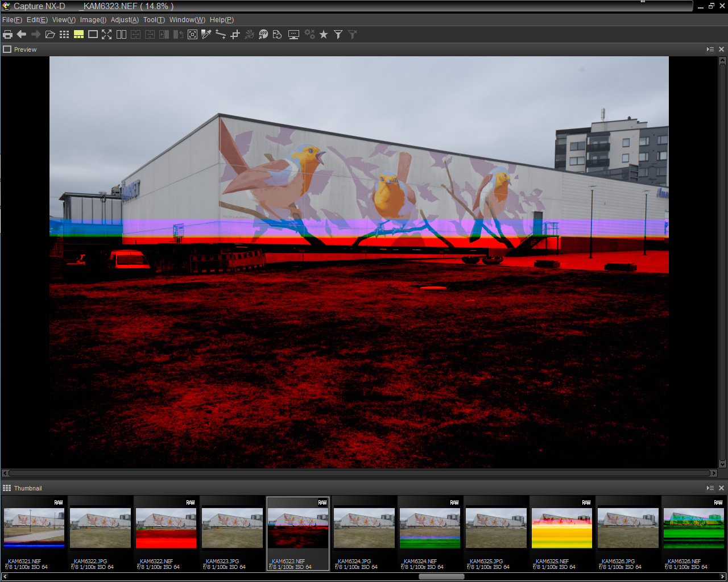Open Preview panel options menu
Image resolution: width=728 pixels, height=582 pixels.
(x=710, y=49)
